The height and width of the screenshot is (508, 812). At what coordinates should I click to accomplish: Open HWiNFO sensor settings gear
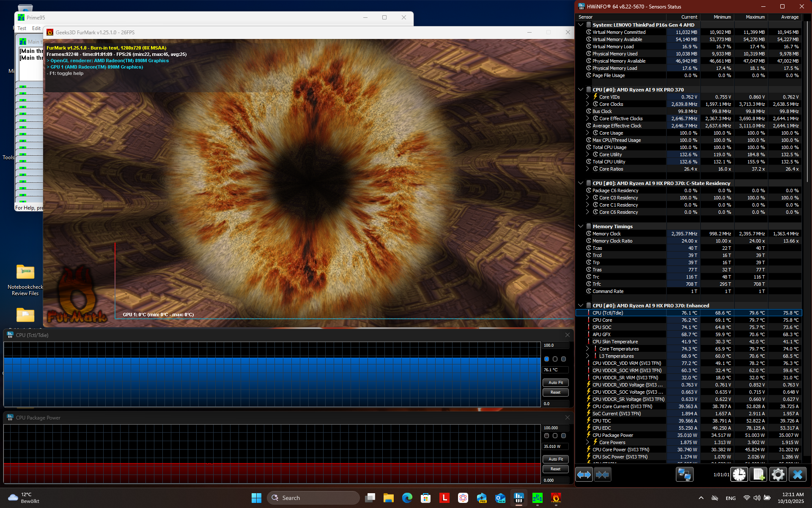point(778,475)
